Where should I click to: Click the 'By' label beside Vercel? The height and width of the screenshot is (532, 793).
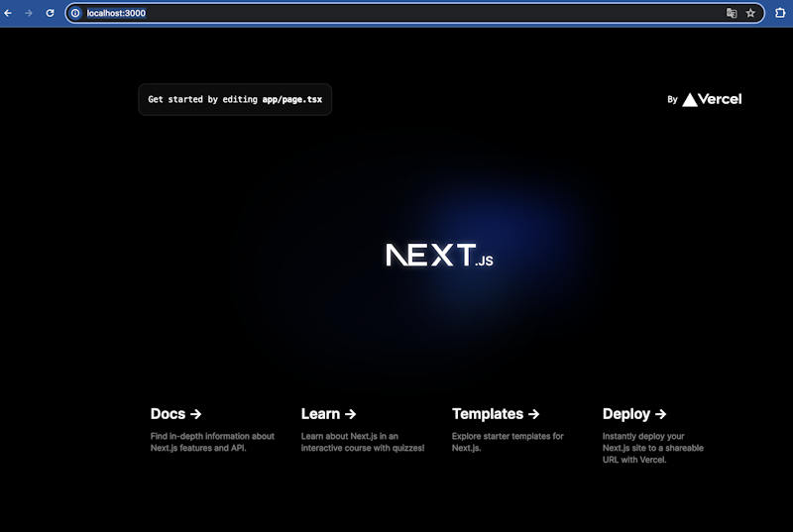672,99
